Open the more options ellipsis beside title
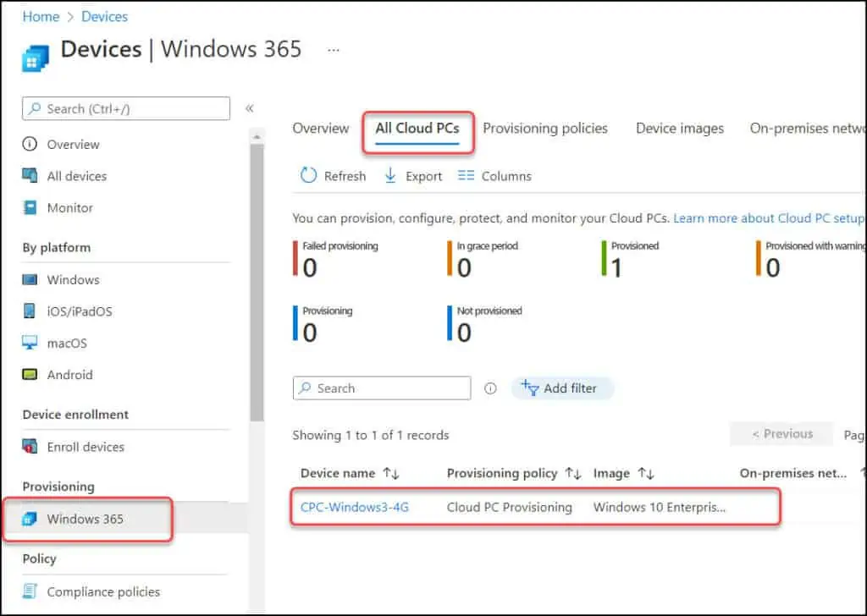Screen dimensions: 867x616 click(333, 50)
